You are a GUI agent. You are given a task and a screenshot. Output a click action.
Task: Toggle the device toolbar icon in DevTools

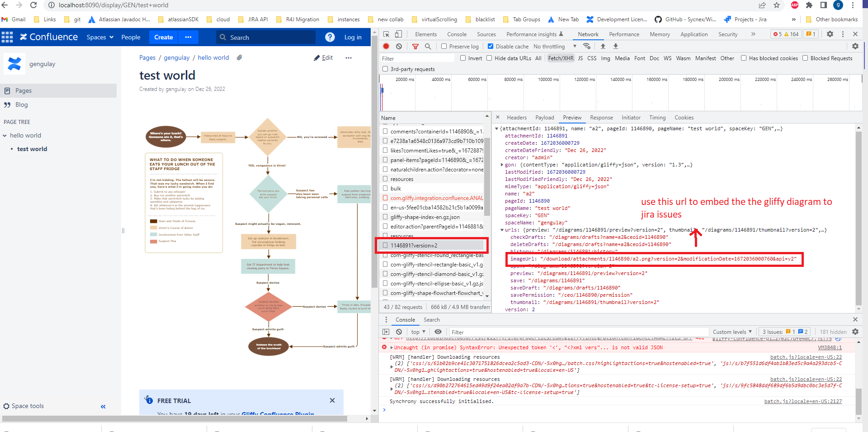pyautogui.click(x=398, y=34)
